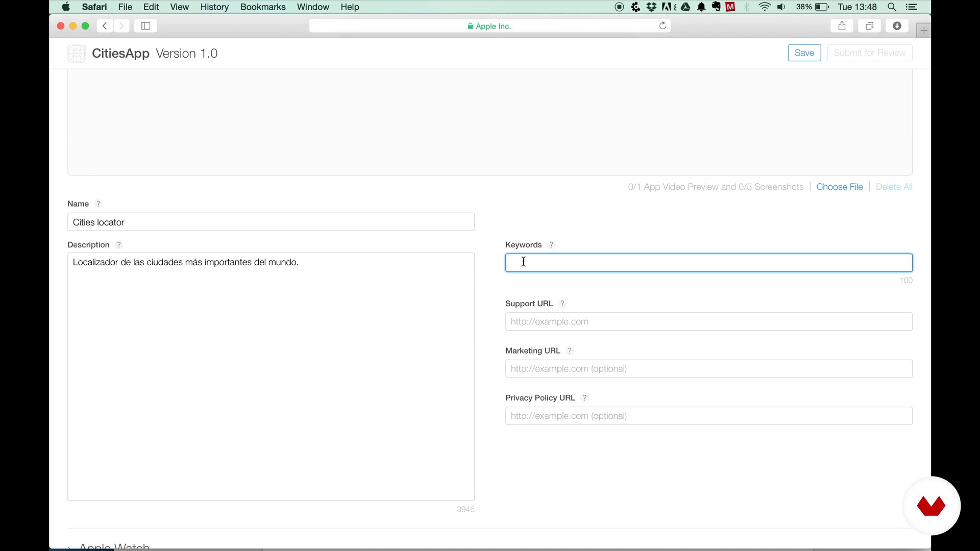Click the battery status showing 38%
Image resolution: width=980 pixels, height=551 pixels.
point(812,7)
